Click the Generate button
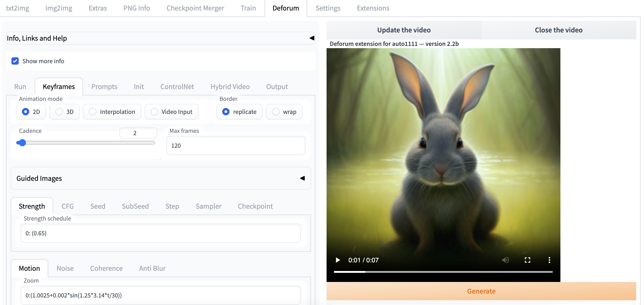 pos(481,291)
